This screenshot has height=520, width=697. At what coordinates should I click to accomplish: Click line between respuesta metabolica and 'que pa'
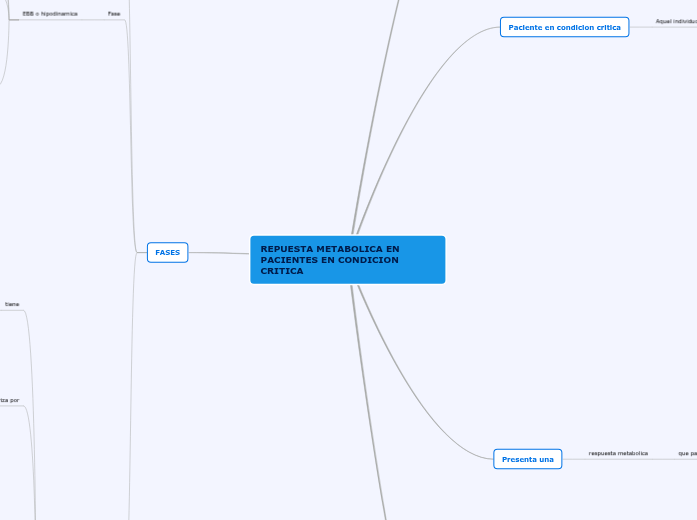pyautogui.click(x=662, y=459)
